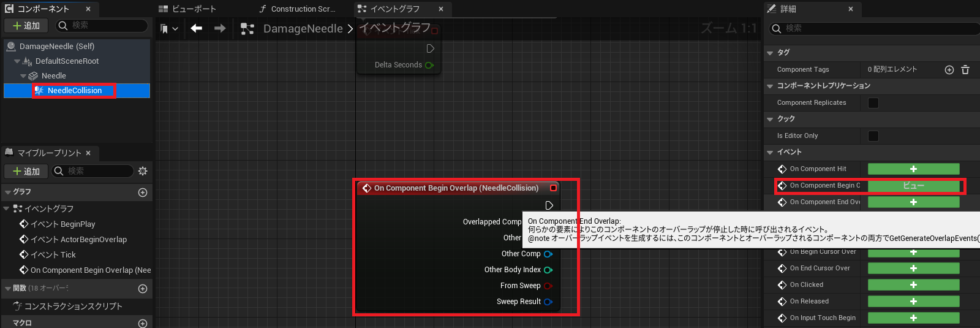Collapse the イベント section

tap(770, 153)
